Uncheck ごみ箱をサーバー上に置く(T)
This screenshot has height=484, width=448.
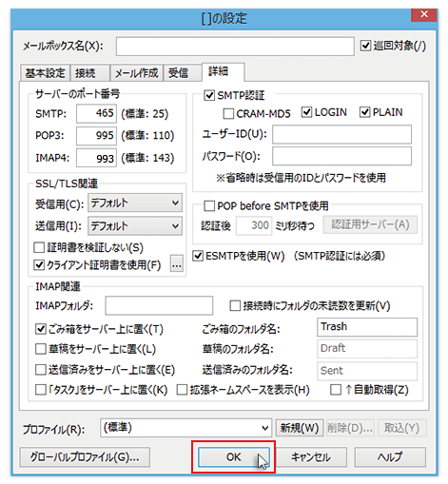(x=41, y=329)
